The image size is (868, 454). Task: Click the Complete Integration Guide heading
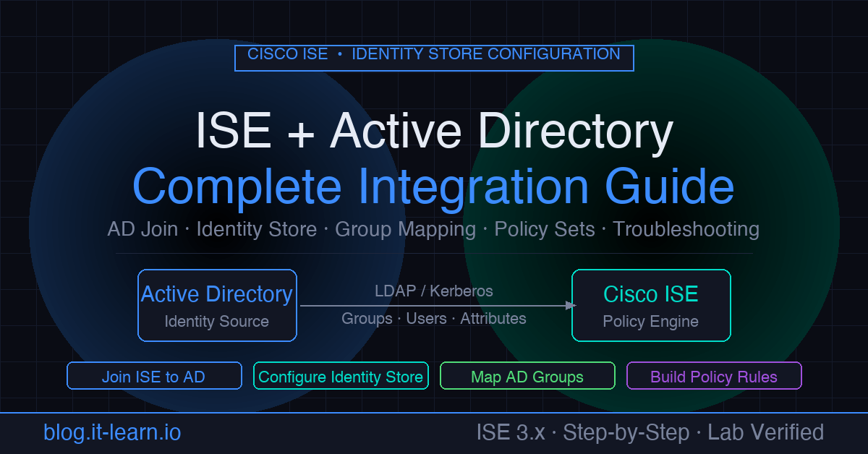[434, 187]
